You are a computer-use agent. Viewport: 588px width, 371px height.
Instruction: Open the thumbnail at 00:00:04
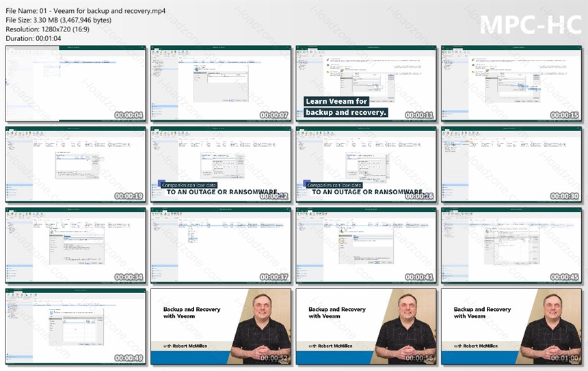75,83
